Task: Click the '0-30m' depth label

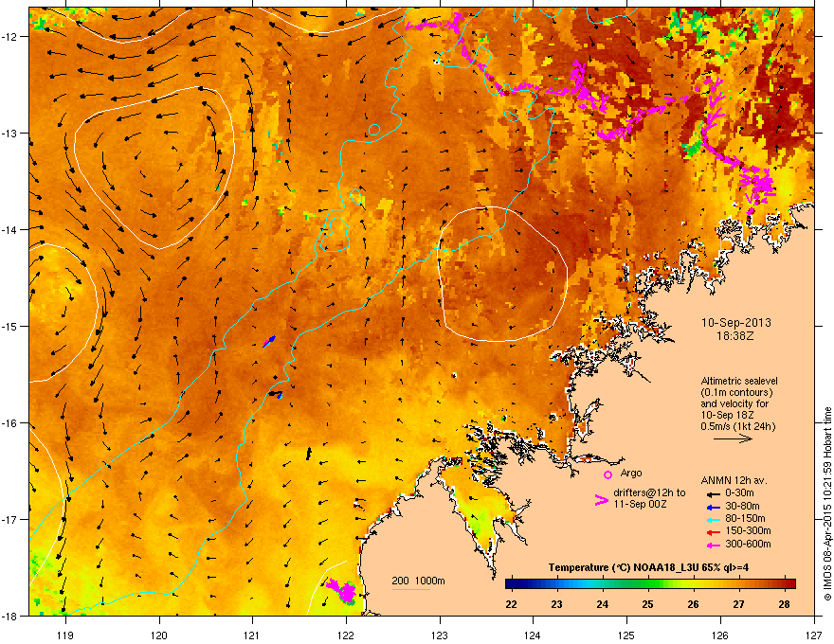Action: [x=739, y=493]
